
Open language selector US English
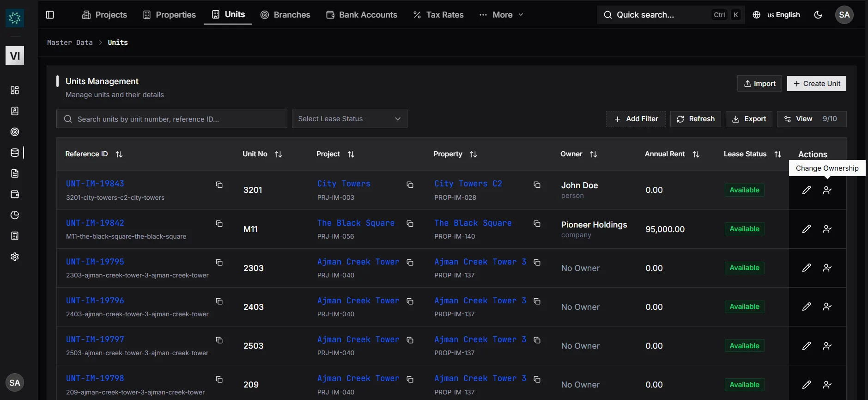pos(777,15)
